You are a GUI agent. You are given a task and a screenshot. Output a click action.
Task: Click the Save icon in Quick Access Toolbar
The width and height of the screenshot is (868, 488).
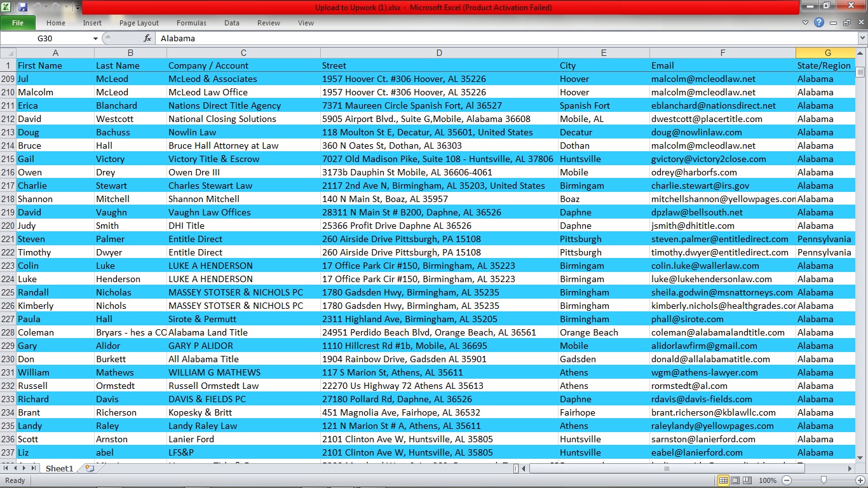[x=23, y=7]
